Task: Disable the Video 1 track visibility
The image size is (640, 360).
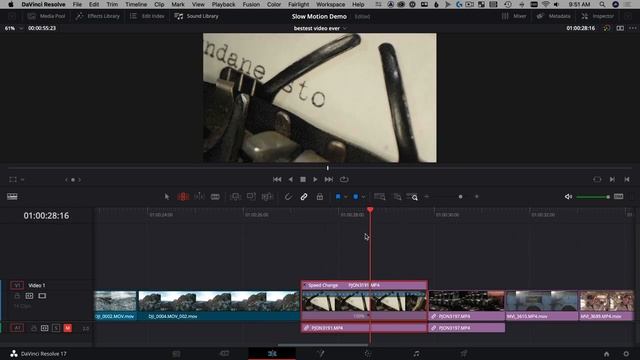Action: (x=42, y=296)
